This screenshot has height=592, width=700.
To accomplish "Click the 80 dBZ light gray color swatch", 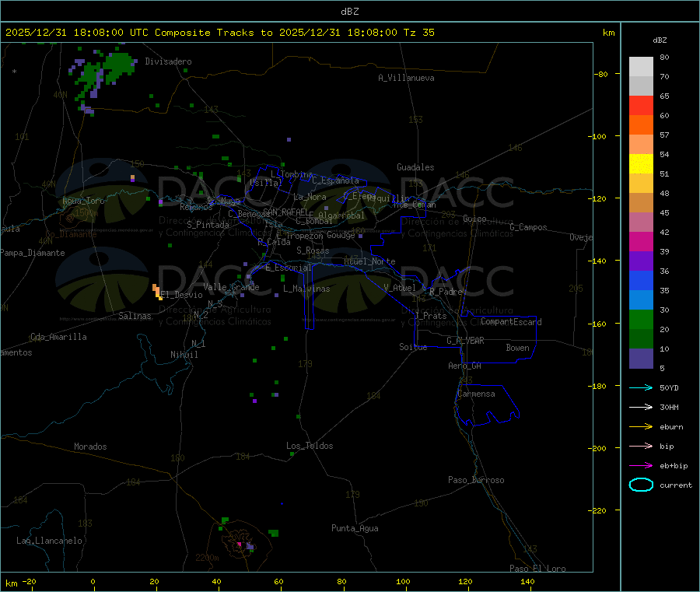I will pyautogui.click(x=641, y=67).
